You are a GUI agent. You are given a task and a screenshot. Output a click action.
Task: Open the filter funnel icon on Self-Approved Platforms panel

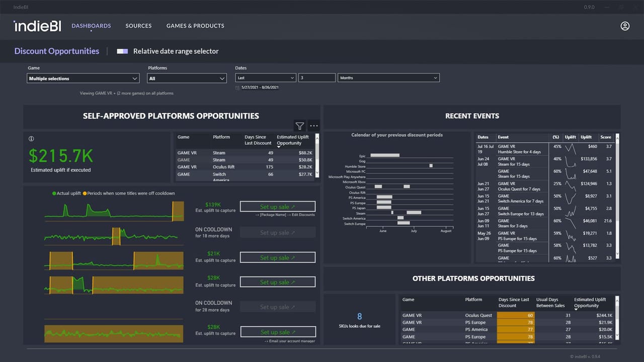(300, 126)
